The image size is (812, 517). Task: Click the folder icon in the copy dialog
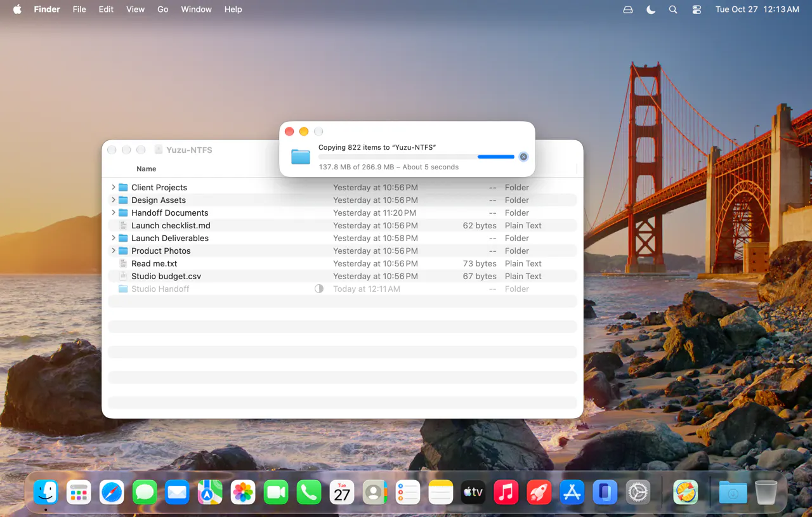pos(301,157)
